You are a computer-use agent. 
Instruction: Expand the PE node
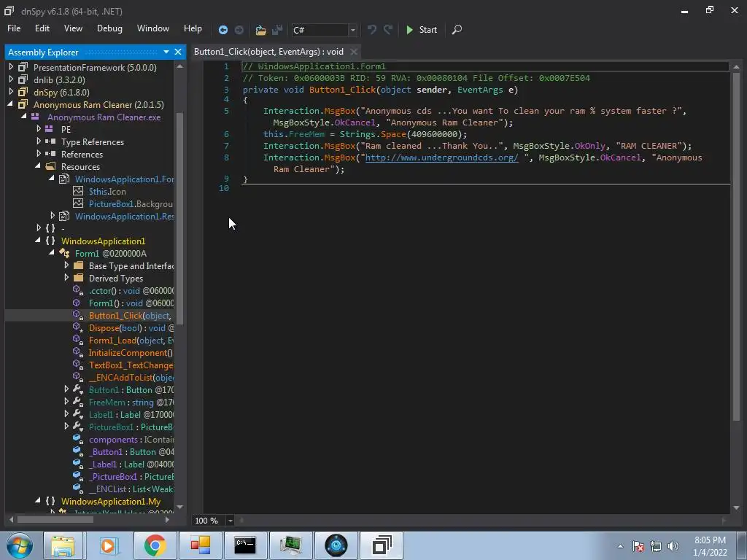click(39, 129)
